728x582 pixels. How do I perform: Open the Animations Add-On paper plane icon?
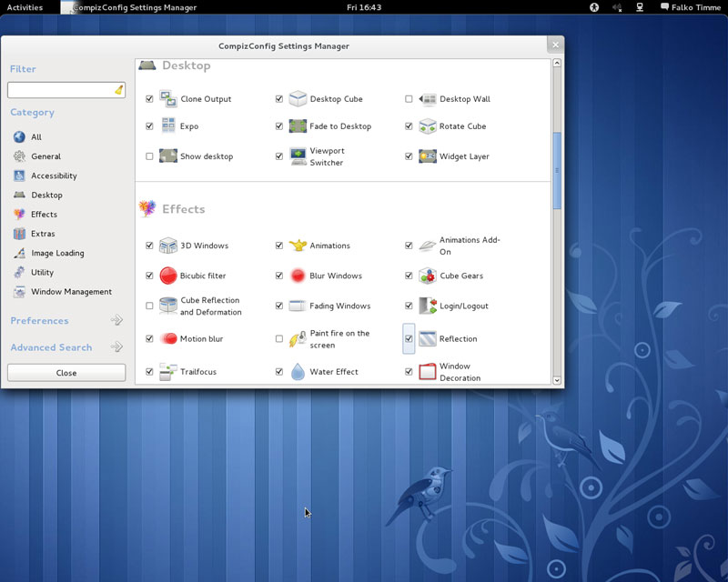[428, 246]
